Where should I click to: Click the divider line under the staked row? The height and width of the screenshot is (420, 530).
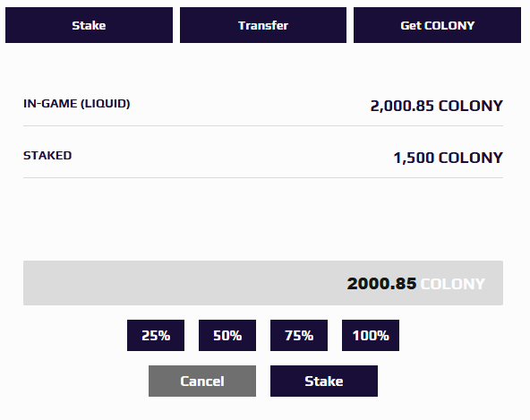[x=263, y=177]
